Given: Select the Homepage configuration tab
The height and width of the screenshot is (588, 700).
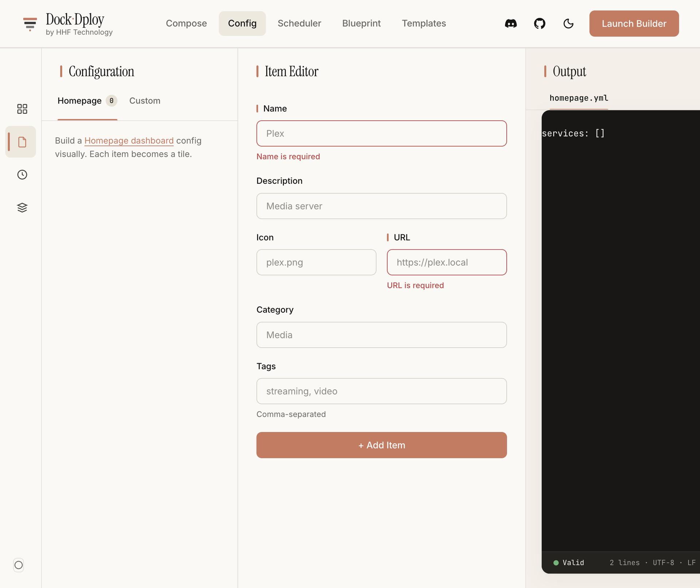Looking at the screenshot, I should point(87,101).
